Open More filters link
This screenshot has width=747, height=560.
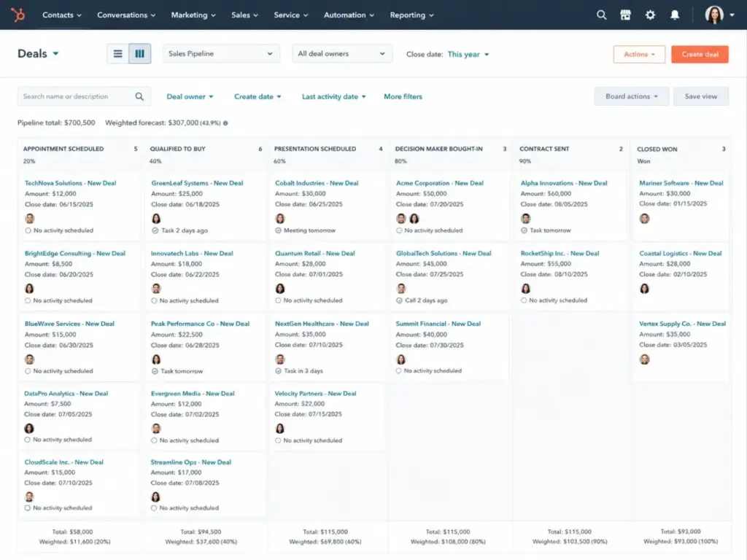pyautogui.click(x=403, y=97)
